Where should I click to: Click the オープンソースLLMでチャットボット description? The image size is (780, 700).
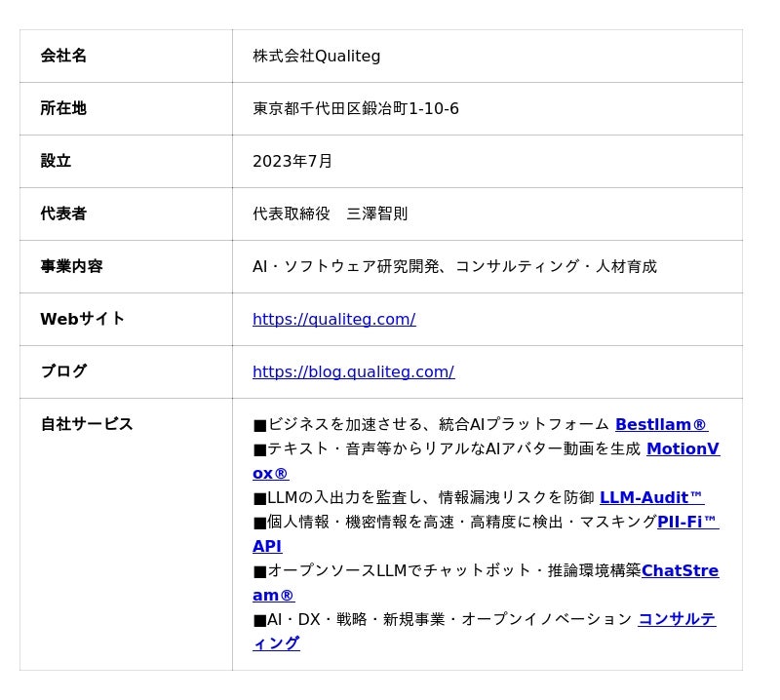pos(448,570)
